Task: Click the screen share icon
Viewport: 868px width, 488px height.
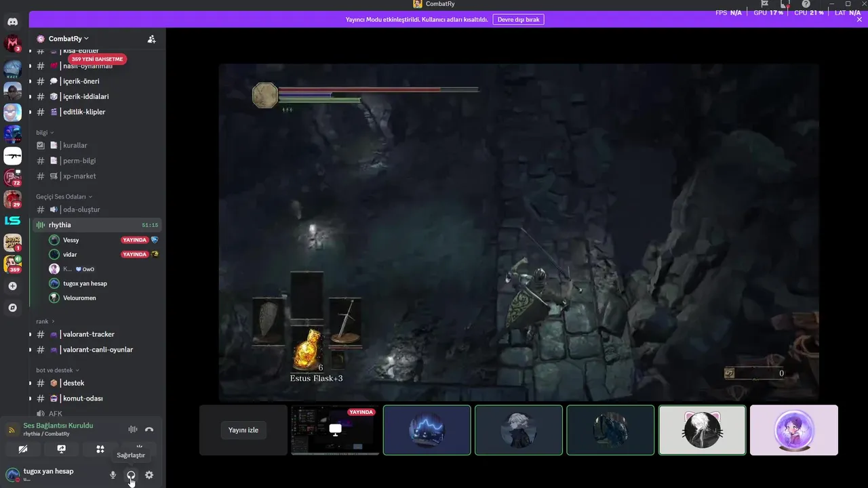Action: click(61, 449)
